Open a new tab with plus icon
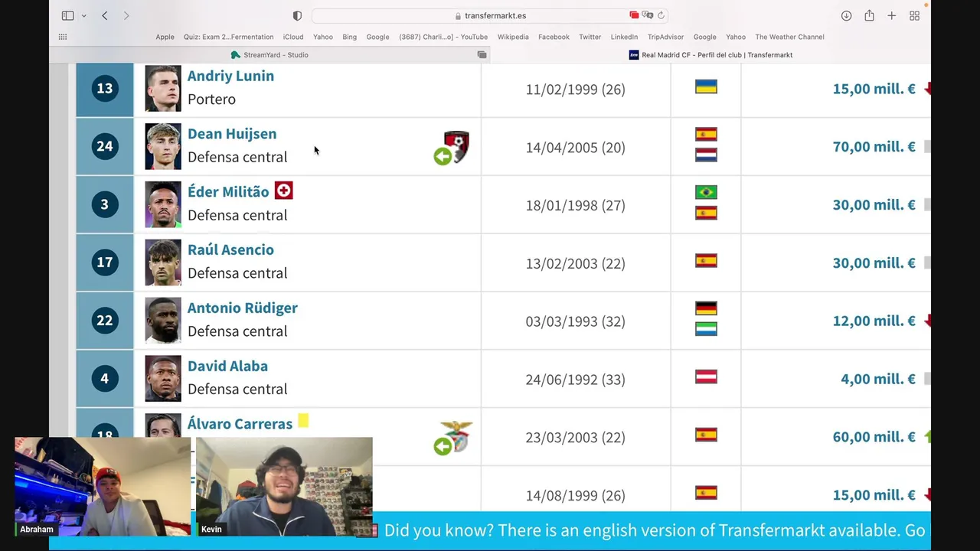Image resolution: width=980 pixels, height=551 pixels. point(891,15)
